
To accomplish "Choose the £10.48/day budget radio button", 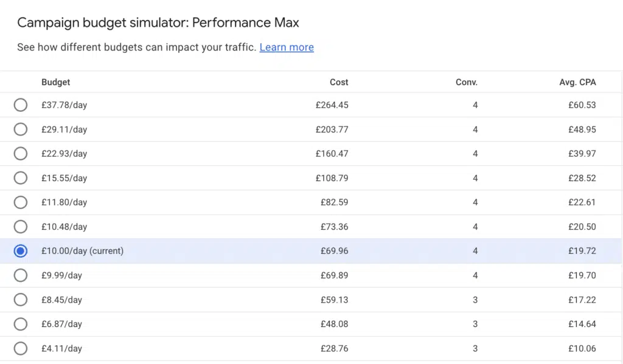I will (21, 227).
